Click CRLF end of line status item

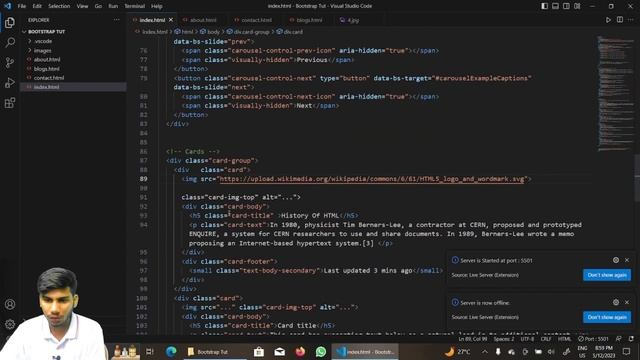tap(546, 339)
